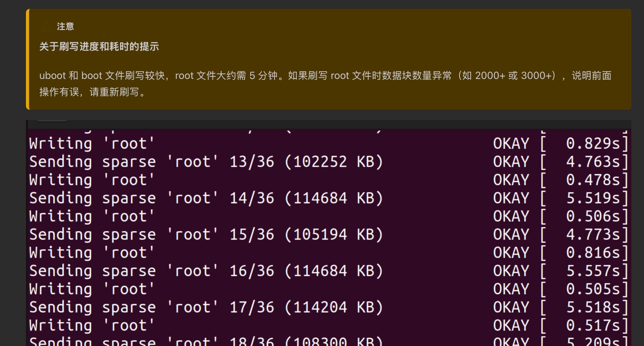This screenshot has width=644, height=346.
Task: Click the 0.829s timing value
Action: (x=593, y=144)
